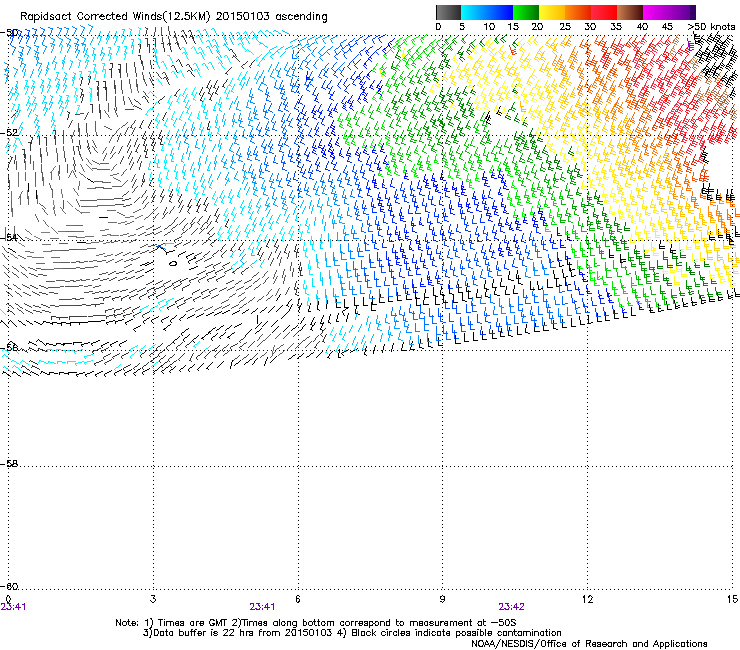Click the -50 latitude axis label
This screenshot has width=740, height=650.
click(x=9, y=33)
